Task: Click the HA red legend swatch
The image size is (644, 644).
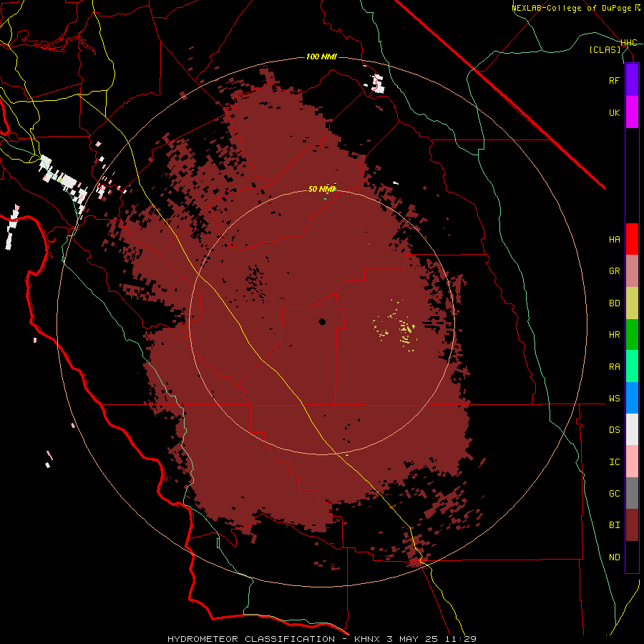Action: point(632,239)
